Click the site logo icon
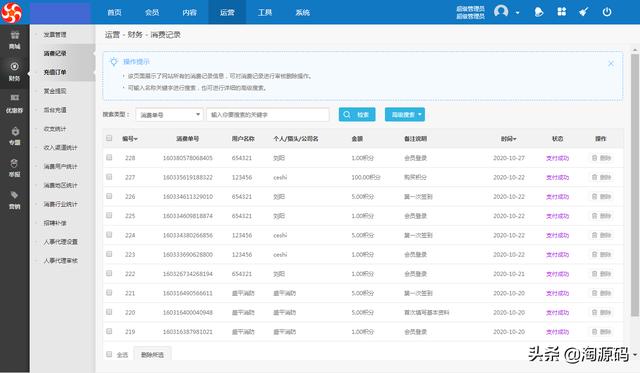 tap(11, 12)
